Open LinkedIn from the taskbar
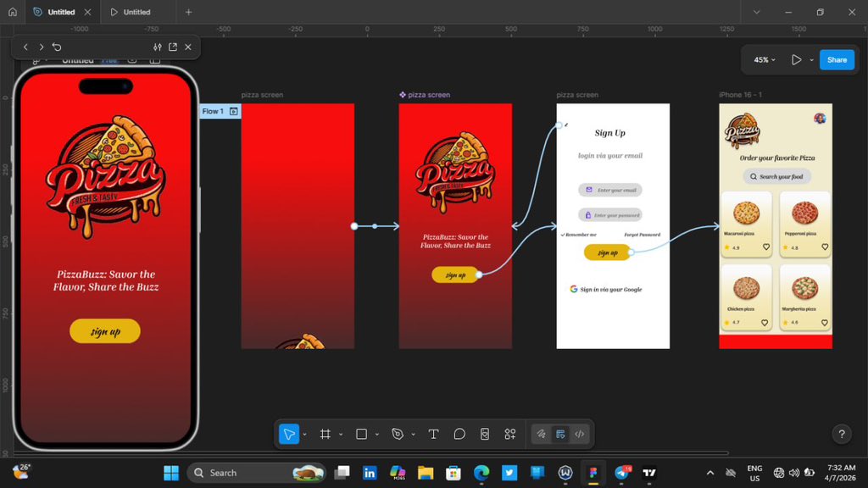This screenshot has height=488, width=868. coord(370,473)
